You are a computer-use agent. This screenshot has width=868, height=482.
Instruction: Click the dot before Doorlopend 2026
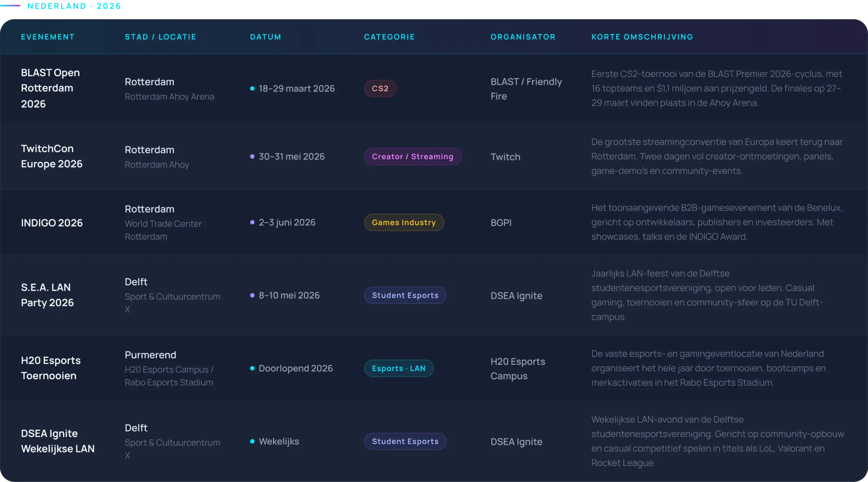pyautogui.click(x=252, y=368)
